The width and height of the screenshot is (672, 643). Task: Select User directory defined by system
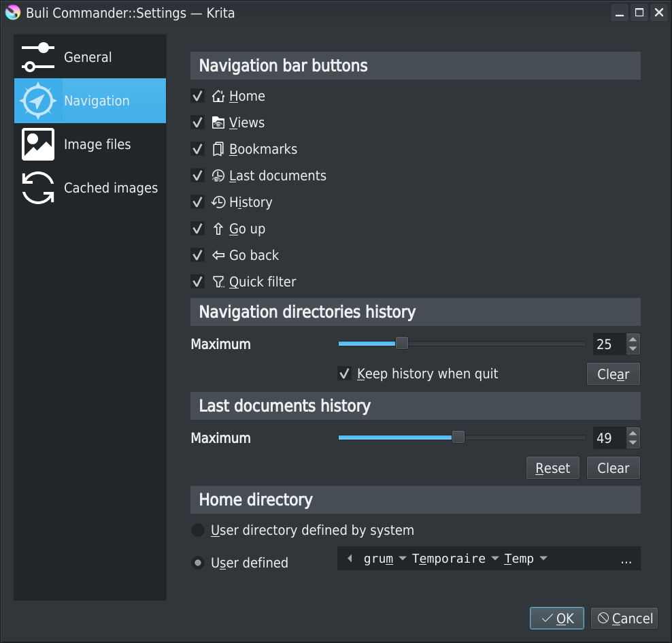click(198, 530)
